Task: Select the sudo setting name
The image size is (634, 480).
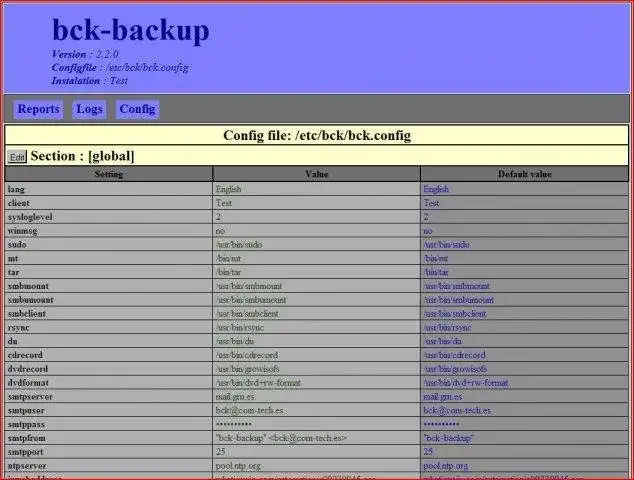Action: [17, 245]
